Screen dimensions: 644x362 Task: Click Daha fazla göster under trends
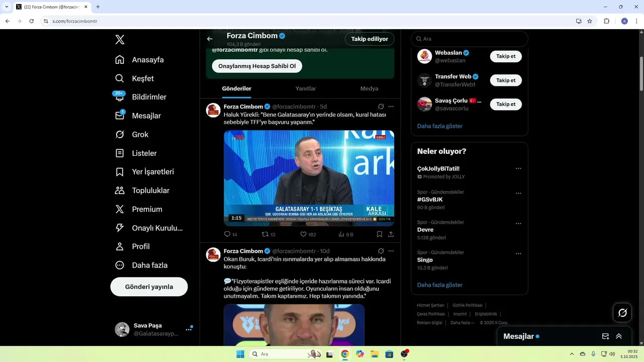pos(440,285)
